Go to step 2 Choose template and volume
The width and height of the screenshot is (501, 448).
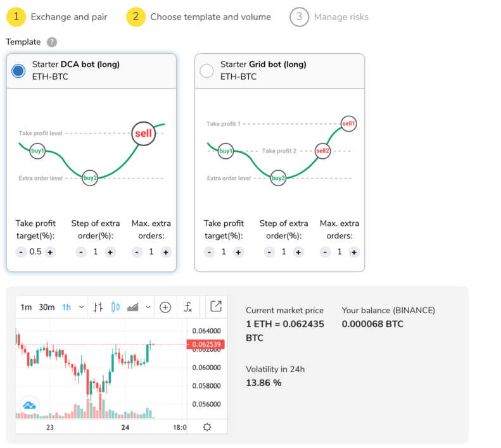tap(198, 17)
